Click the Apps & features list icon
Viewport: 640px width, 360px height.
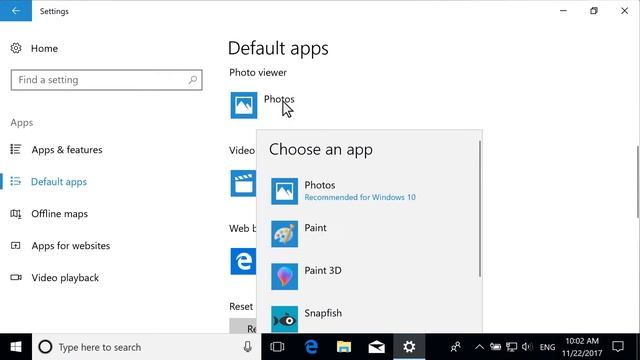click(16, 149)
